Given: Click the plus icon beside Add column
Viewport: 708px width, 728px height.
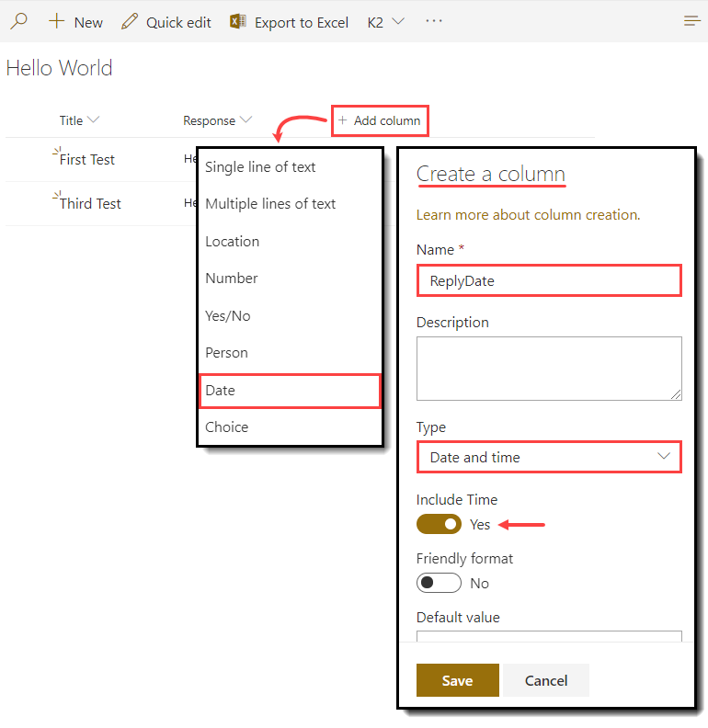Looking at the screenshot, I should [x=342, y=120].
